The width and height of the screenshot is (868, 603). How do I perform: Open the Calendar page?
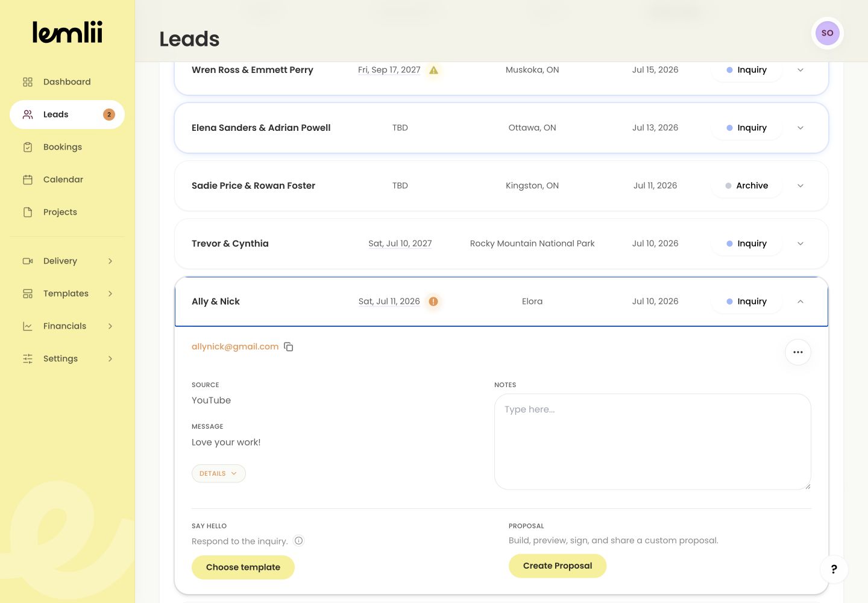(67, 180)
